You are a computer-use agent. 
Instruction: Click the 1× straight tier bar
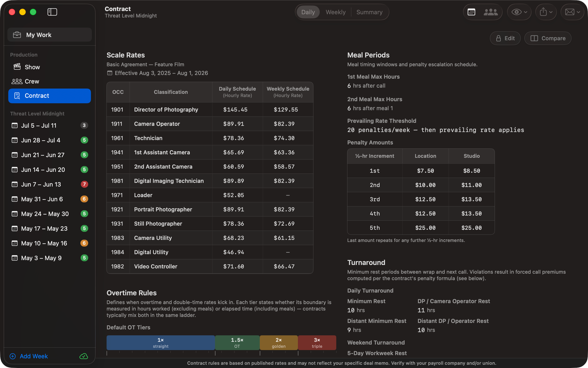pos(161,343)
